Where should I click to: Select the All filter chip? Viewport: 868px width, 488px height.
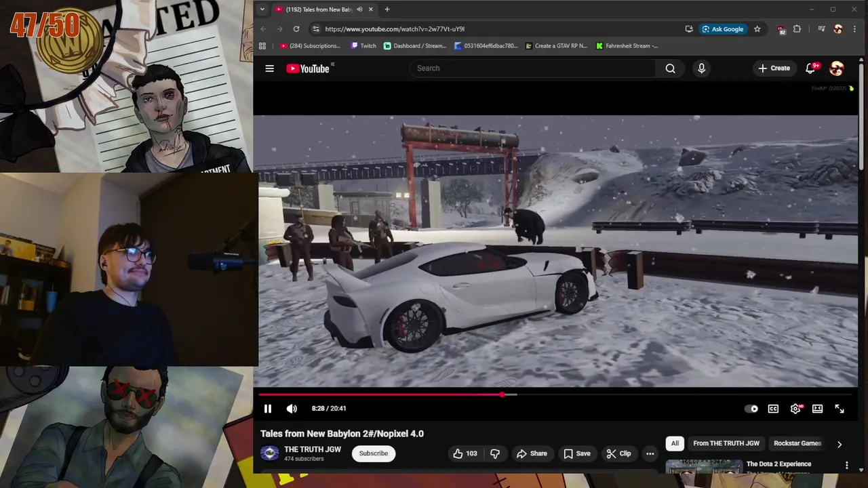[x=675, y=443]
